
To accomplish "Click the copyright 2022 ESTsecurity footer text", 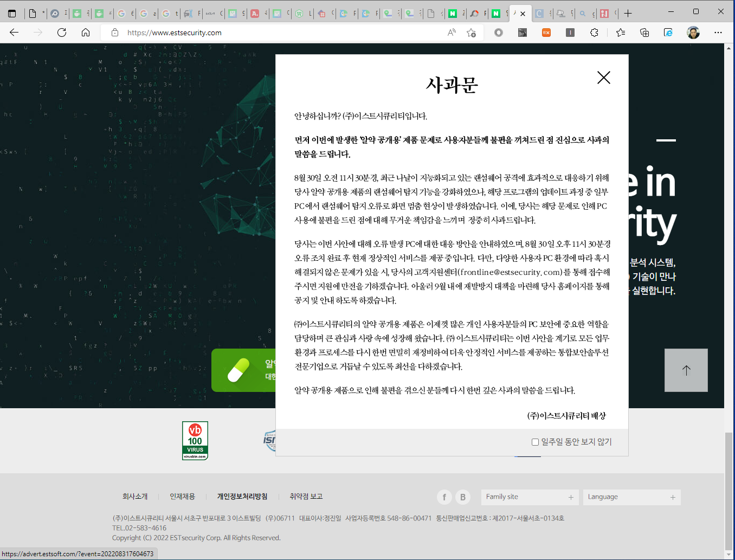I will pyautogui.click(x=196, y=538).
